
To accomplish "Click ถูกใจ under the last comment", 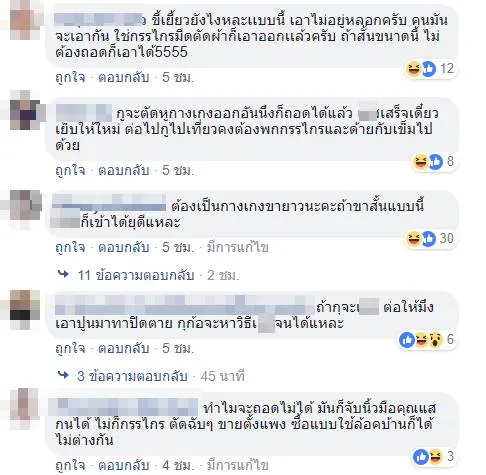I will click(70, 465).
